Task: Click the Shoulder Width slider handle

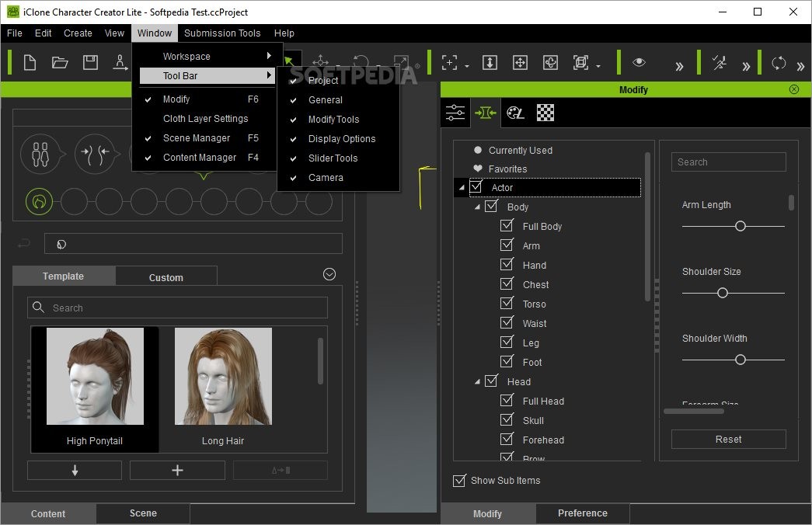Action: click(x=740, y=360)
